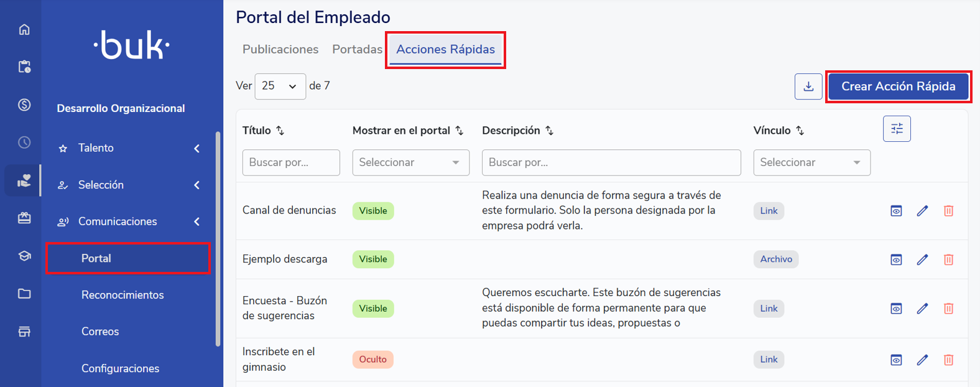This screenshot has height=387, width=980.
Task: Open the folder icon in left rail
Action: click(24, 294)
